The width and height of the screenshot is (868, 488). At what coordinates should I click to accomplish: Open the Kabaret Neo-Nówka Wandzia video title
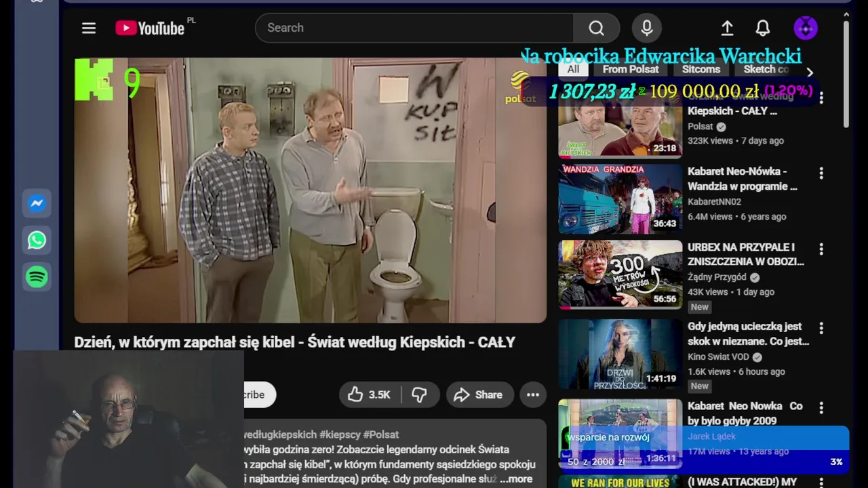coord(743,179)
